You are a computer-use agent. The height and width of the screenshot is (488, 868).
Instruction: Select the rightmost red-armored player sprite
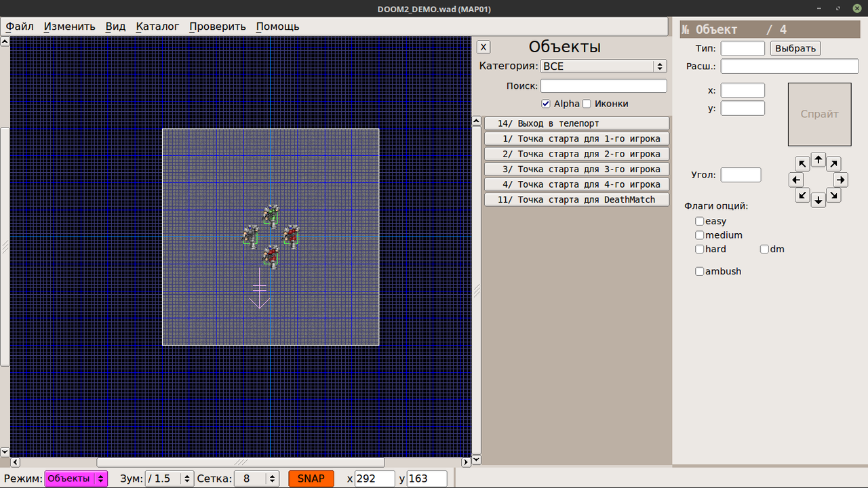(x=291, y=236)
